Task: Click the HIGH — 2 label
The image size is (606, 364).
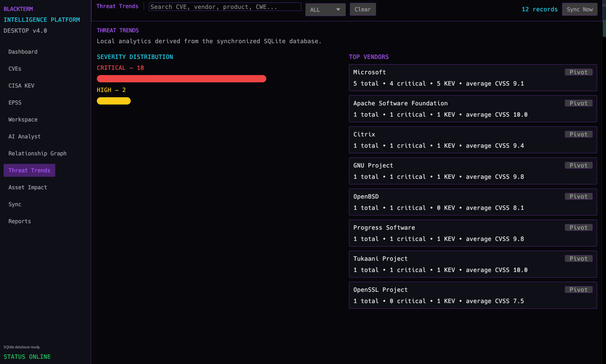Action: [x=111, y=90]
